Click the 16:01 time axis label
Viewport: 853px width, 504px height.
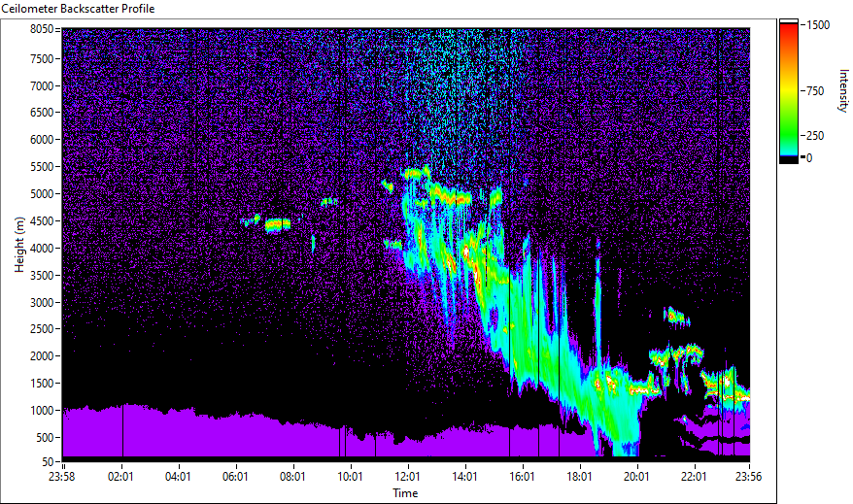click(x=522, y=477)
